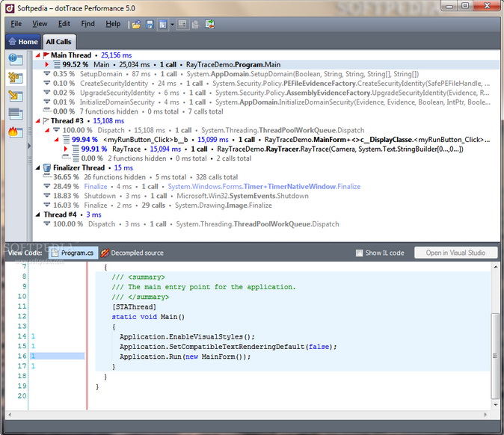The image size is (504, 435).
Task: Collapse the 100.00 % Dispatch node under Thread #3
Action: tap(47, 131)
